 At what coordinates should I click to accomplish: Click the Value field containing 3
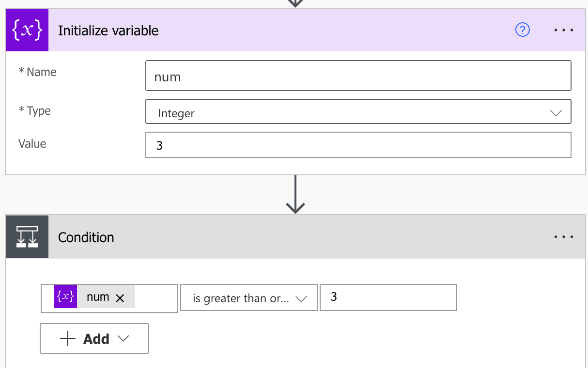[x=358, y=145]
